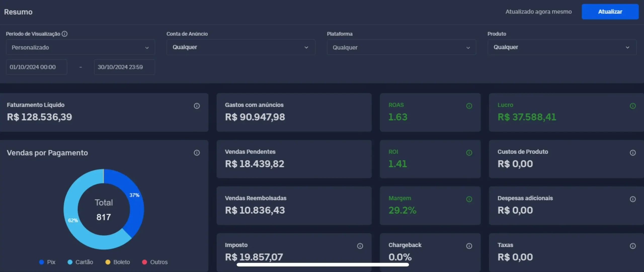Expand Conta de Anúncio dropdown
The width and height of the screenshot is (644, 272).
240,47
